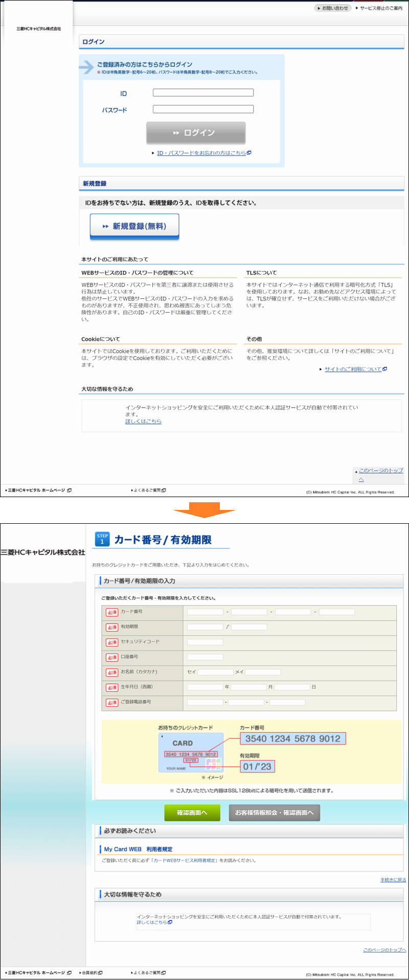The width and height of the screenshot is (409, 980).
Task: Click the セキュリティコード input field
Action: pyautogui.click(x=205, y=642)
